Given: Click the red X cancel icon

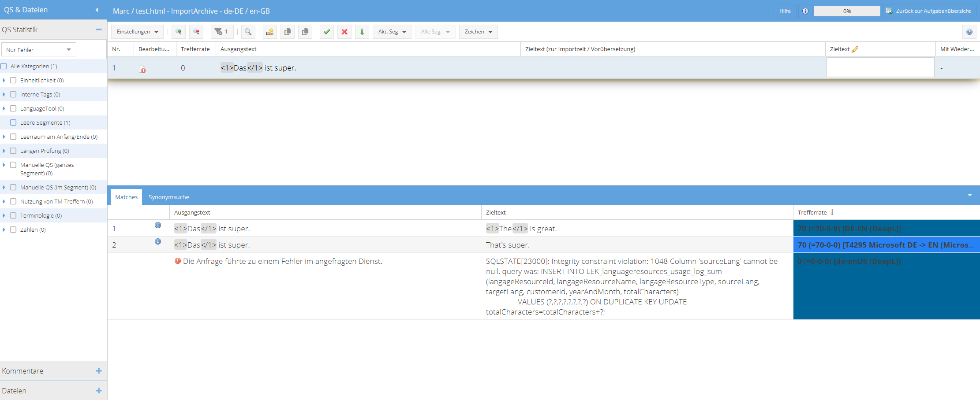Looking at the screenshot, I should point(344,32).
